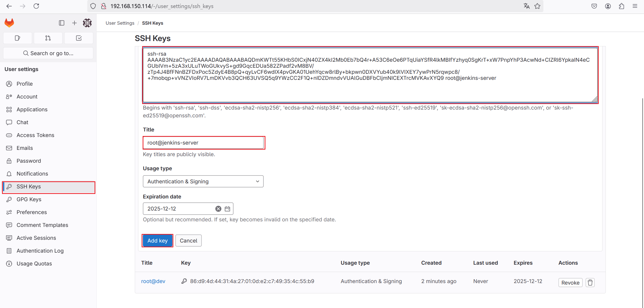This screenshot has width=644, height=308.
Task: Open Authentication Log page
Action: [x=48, y=251]
